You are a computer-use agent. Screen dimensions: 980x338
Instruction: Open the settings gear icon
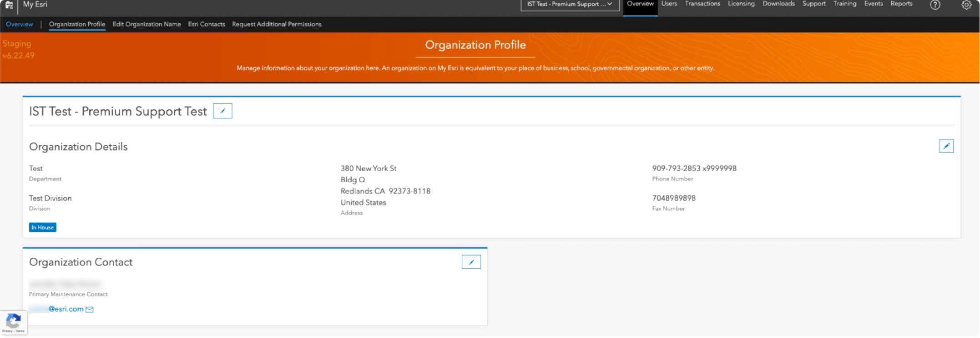[966, 5]
